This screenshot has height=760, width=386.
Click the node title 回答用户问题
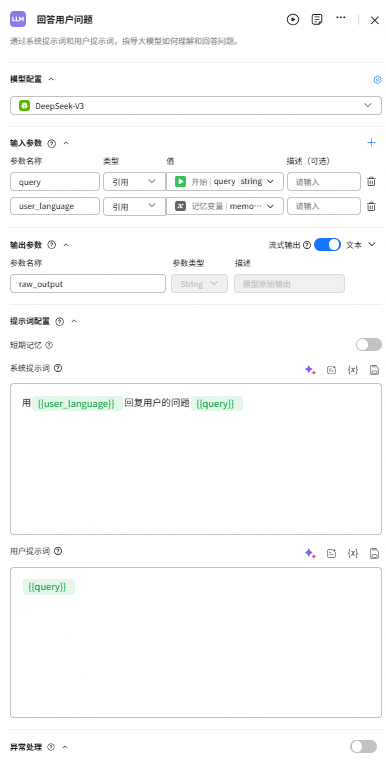click(64, 20)
